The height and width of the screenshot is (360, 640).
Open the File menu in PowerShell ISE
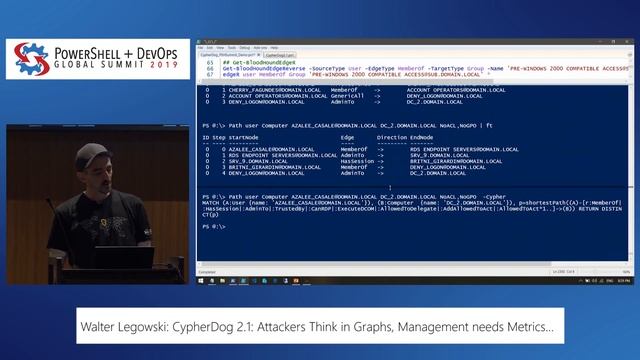(200, 48)
